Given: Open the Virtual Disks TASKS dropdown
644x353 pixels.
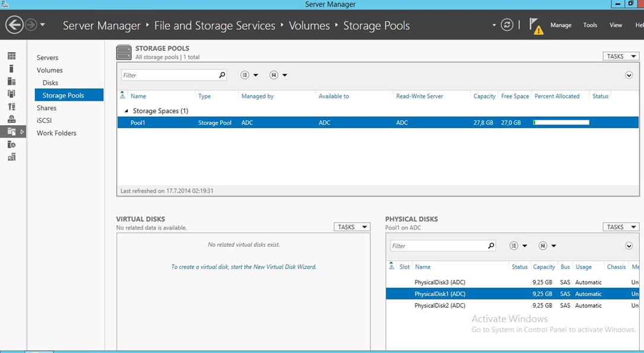Looking at the screenshot, I should point(351,227).
